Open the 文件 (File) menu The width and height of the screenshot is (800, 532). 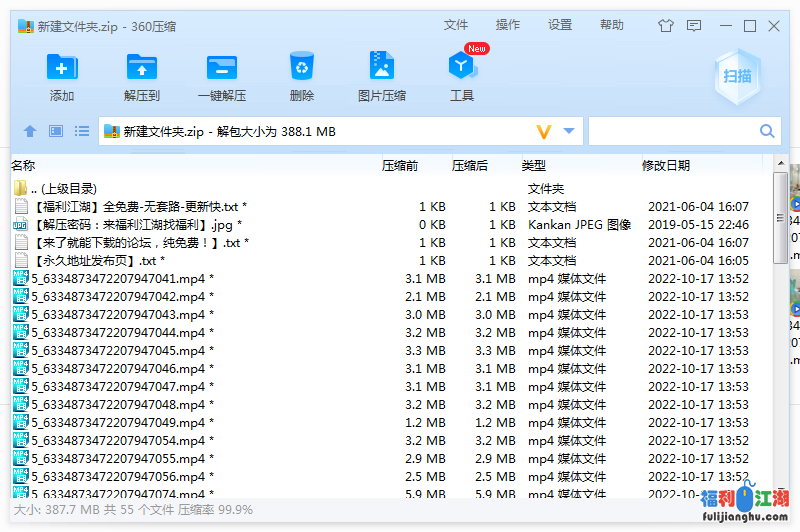point(456,25)
